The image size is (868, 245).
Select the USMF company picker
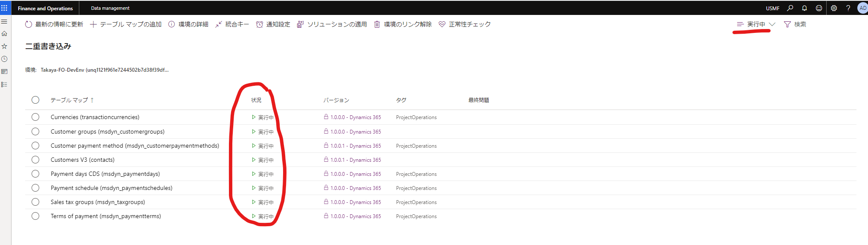click(773, 8)
